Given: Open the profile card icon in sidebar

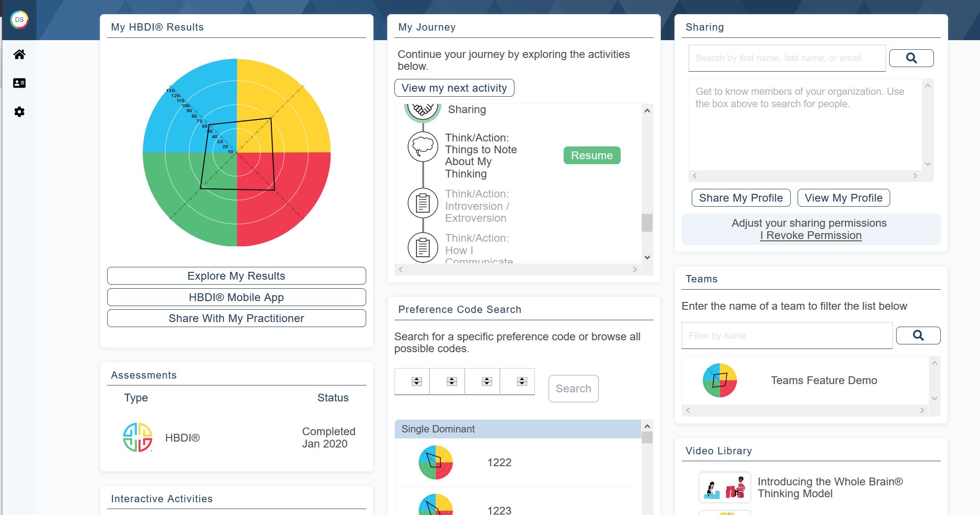Looking at the screenshot, I should tap(19, 83).
